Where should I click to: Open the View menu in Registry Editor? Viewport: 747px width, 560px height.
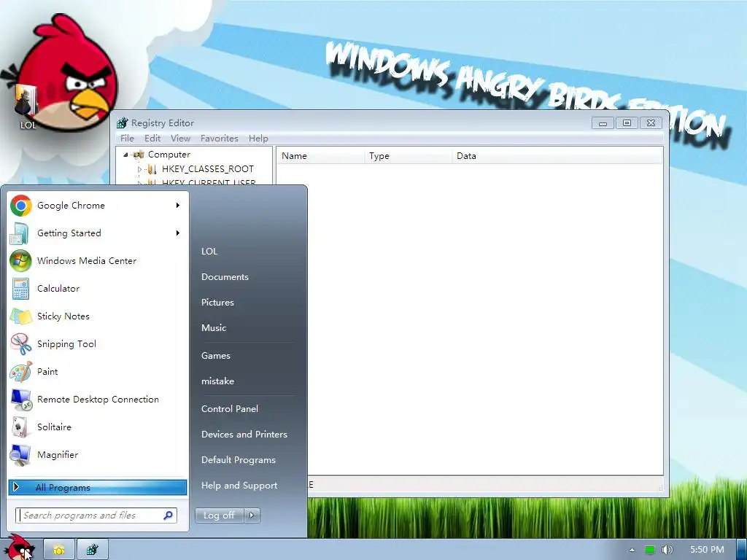click(x=181, y=138)
